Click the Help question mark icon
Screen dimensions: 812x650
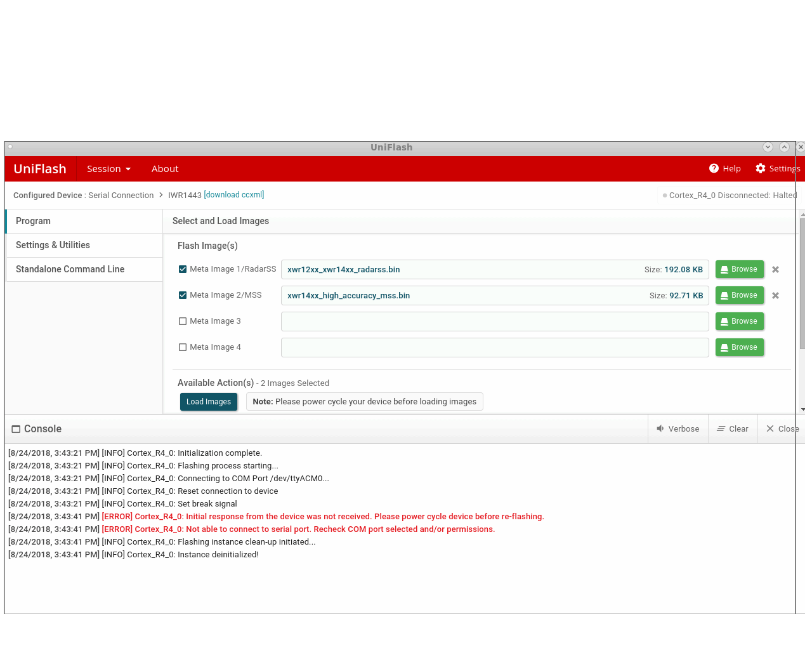714,168
